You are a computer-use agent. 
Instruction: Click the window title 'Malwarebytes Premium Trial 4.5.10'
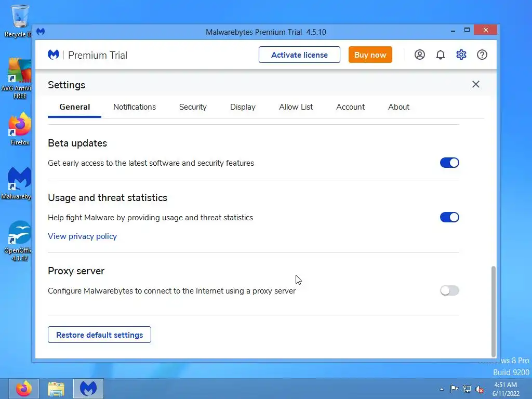tap(266, 32)
